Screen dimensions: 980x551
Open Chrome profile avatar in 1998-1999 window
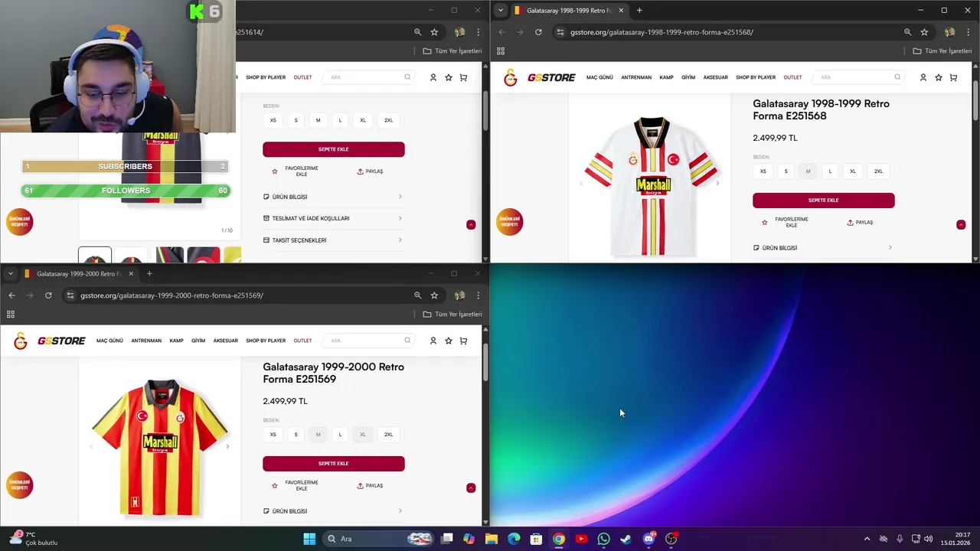pyautogui.click(x=949, y=32)
